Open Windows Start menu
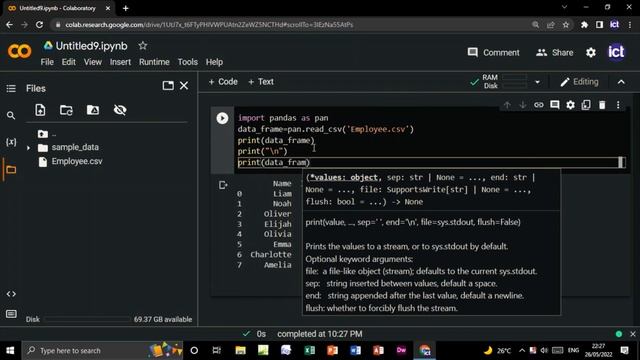Screen dimensions: 640x360 coord(10,351)
